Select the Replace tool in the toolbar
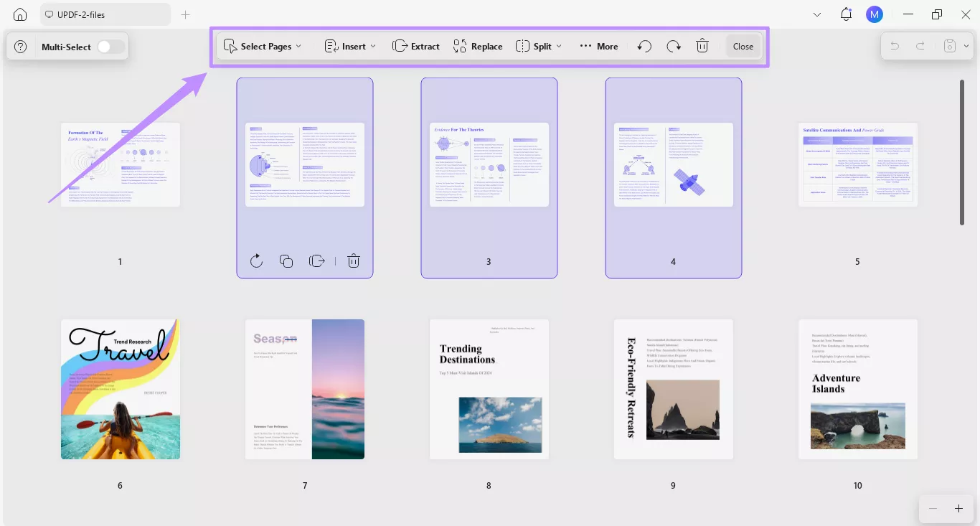980x526 pixels. point(478,45)
